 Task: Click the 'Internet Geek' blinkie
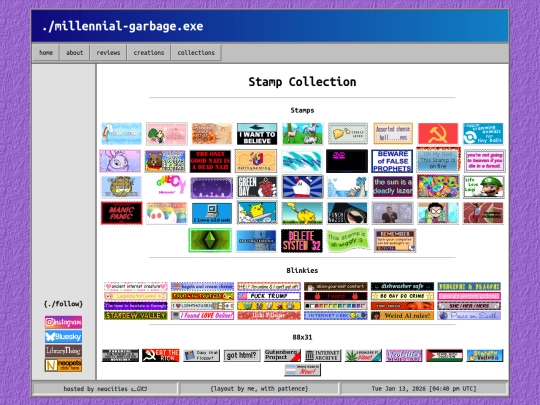point(336,315)
